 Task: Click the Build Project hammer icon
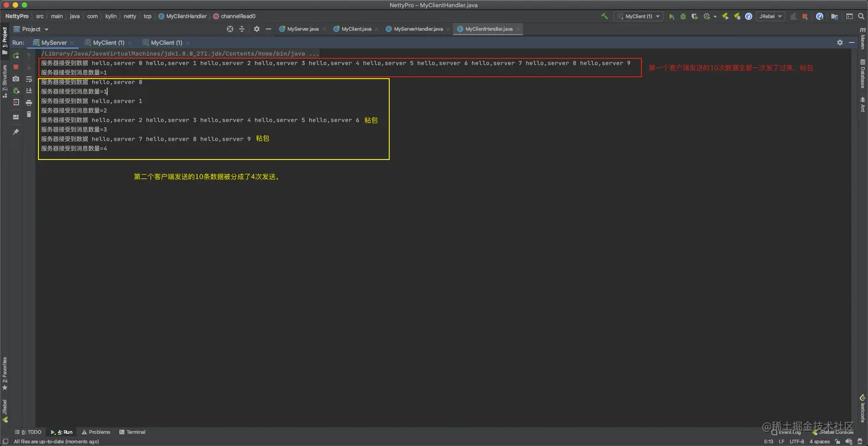tap(604, 17)
